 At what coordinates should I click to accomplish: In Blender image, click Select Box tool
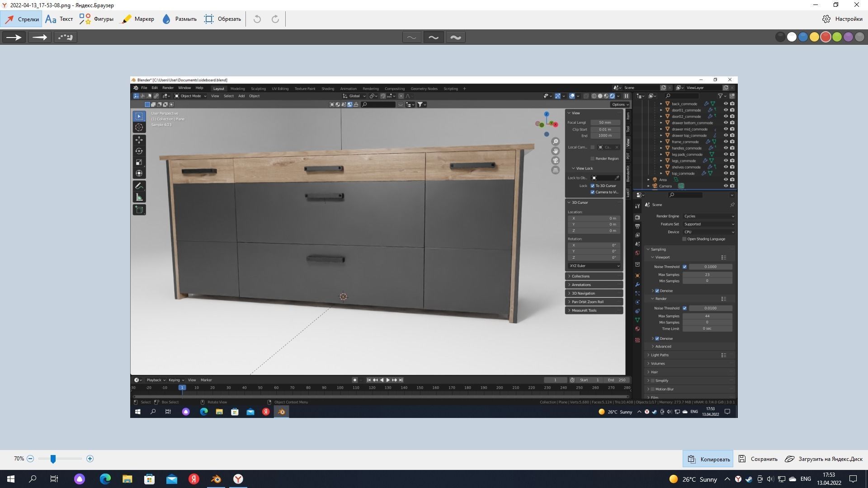[x=139, y=116]
